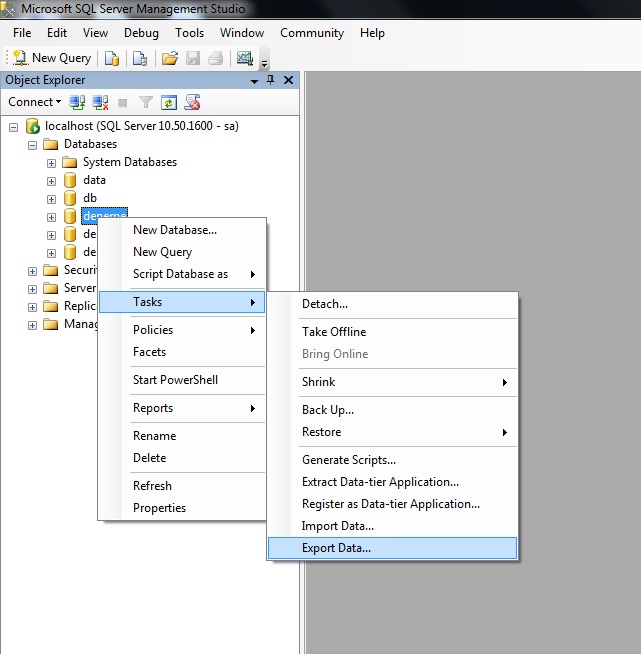
Task: Open the Debug menu
Action: tap(141, 33)
